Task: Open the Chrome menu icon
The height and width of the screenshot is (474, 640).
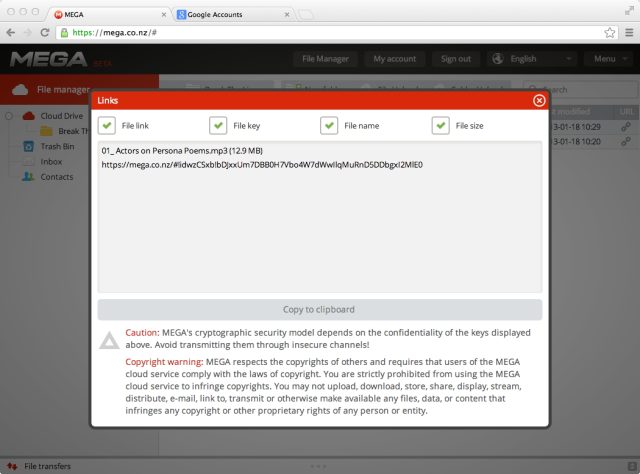Action: click(629, 33)
